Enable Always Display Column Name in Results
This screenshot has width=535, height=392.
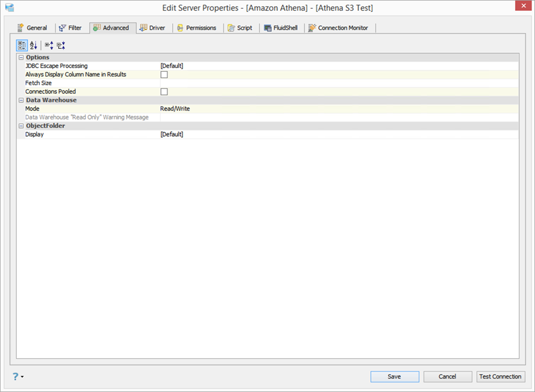pos(164,75)
